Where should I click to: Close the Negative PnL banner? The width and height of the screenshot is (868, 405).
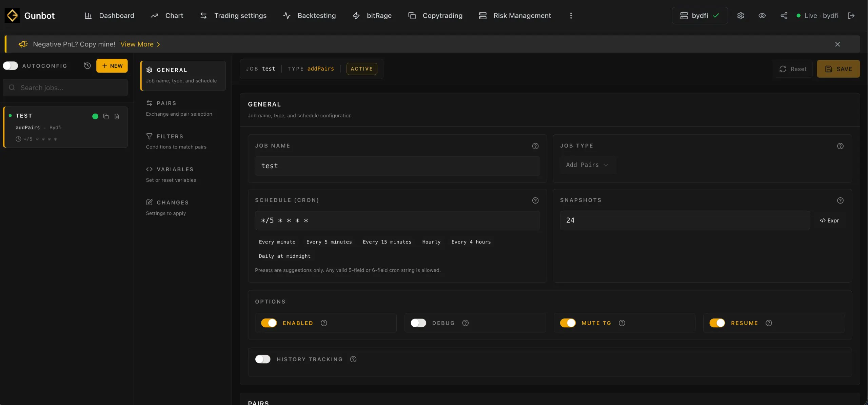[837, 44]
